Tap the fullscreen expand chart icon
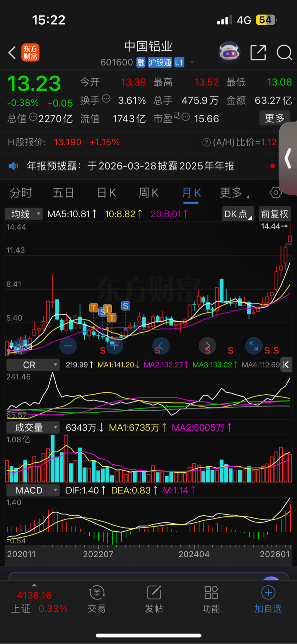This screenshot has height=644, width=297. (254, 346)
